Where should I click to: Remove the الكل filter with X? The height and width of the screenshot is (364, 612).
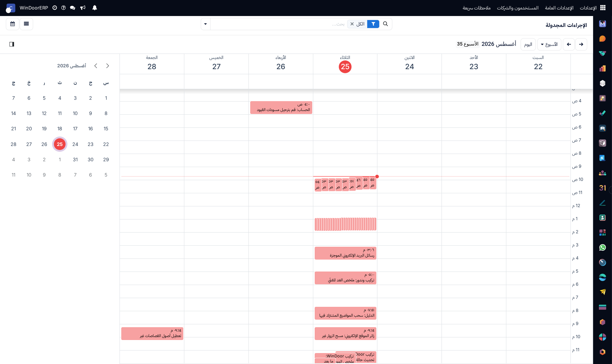click(352, 24)
